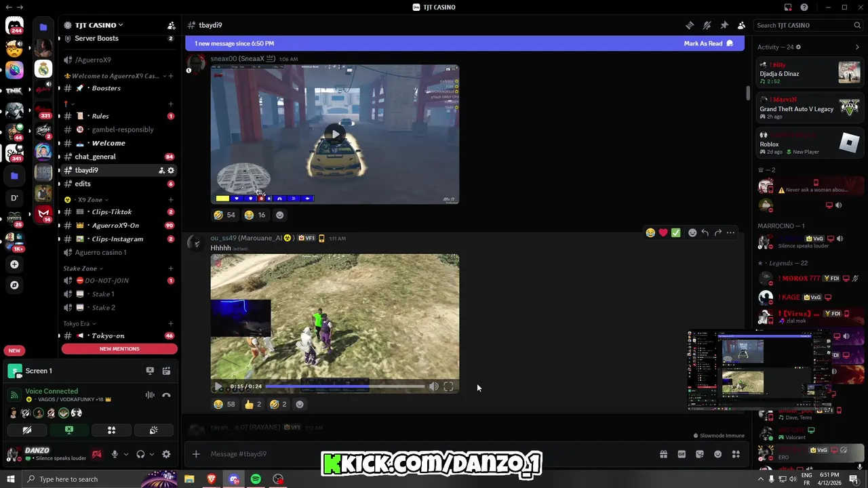Image resolution: width=868 pixels, height=488 pixels.
Task: Click the 16 joy reaction on sneax00 post
Action: (x=256, y=215)
